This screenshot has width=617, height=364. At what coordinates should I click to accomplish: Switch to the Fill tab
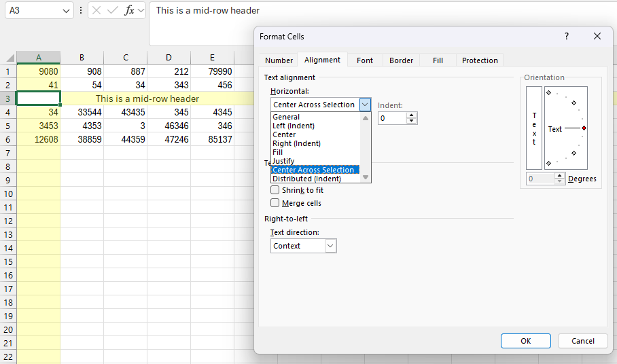438,60
